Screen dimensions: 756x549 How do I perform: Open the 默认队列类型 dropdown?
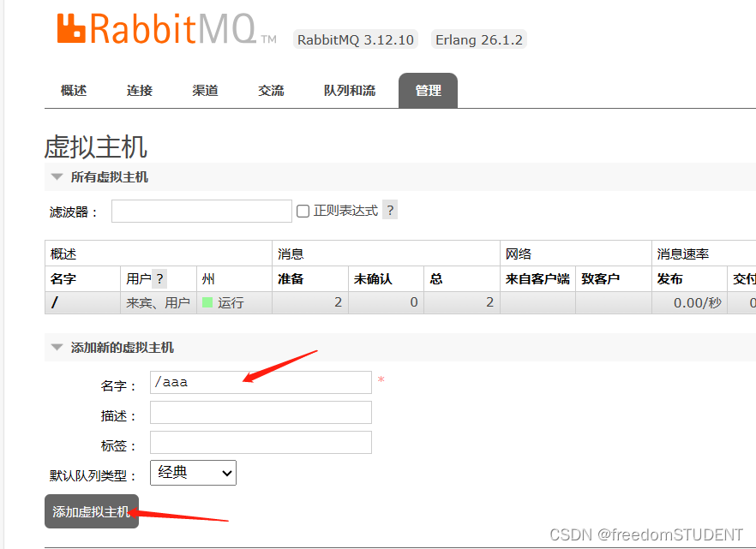click(x=193, y=472)
